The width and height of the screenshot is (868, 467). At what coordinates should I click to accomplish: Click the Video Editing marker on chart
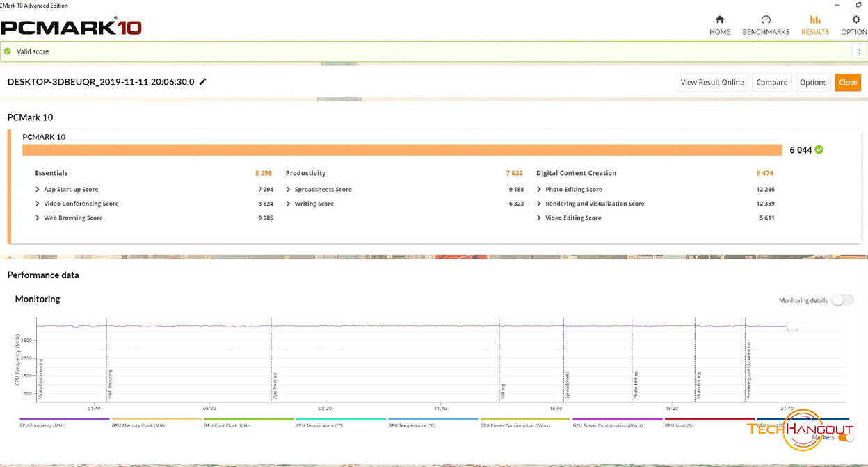699,385
